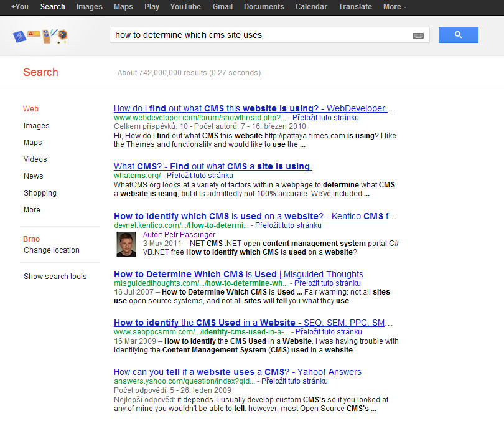Click the blue magnifier search button

459,35
